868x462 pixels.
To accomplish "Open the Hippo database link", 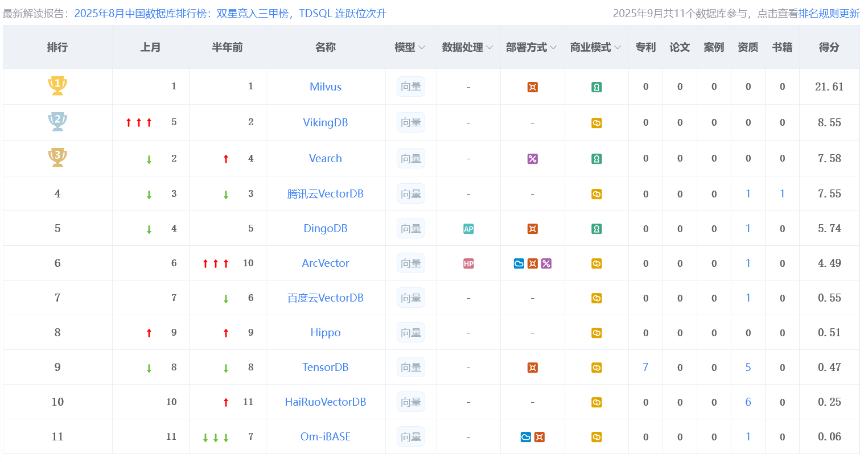I will (x=326, y=332).
